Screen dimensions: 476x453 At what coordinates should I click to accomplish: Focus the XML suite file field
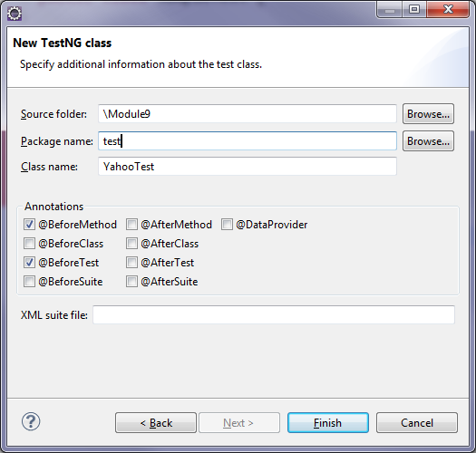[x=274, y=314]
